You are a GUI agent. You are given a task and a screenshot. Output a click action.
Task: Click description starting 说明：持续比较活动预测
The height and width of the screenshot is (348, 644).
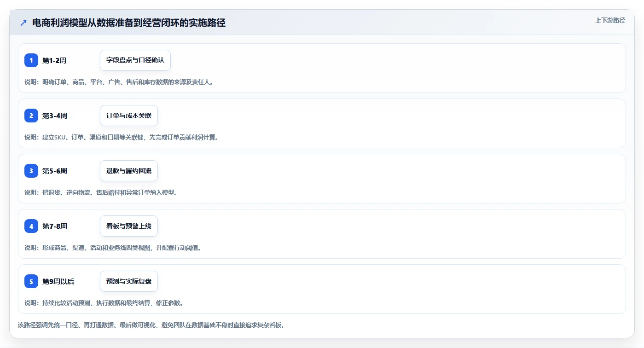(x=104, y=303)
